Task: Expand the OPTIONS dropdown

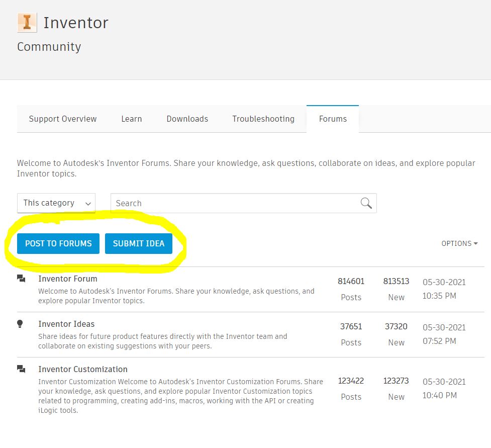Action: pos(459,243)
